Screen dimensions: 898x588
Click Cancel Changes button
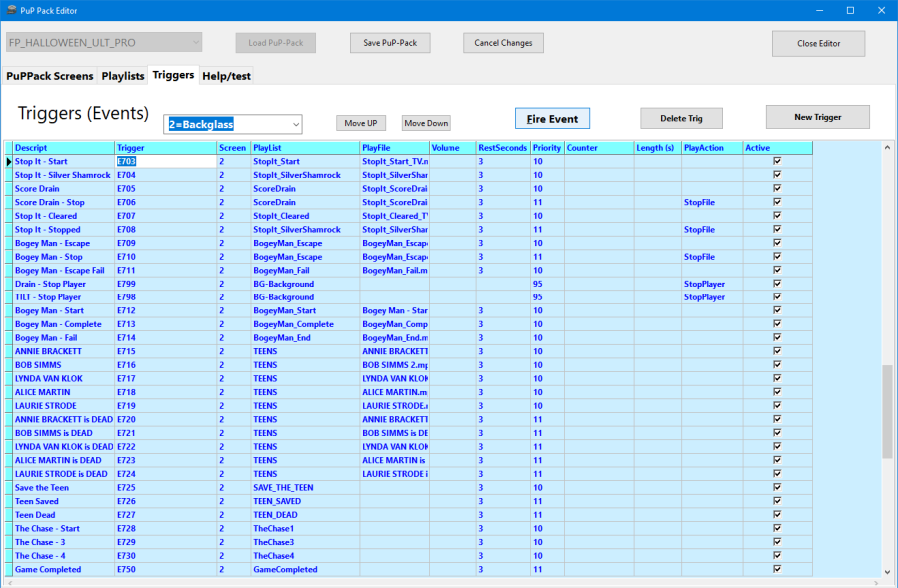click(x=503, y=43)
